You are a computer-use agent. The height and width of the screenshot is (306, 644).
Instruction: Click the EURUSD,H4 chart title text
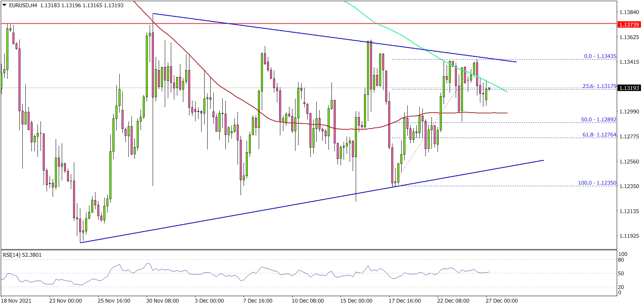tap(23, 5)
